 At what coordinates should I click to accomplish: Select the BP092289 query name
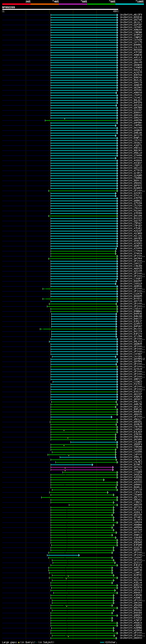(8, 7)
